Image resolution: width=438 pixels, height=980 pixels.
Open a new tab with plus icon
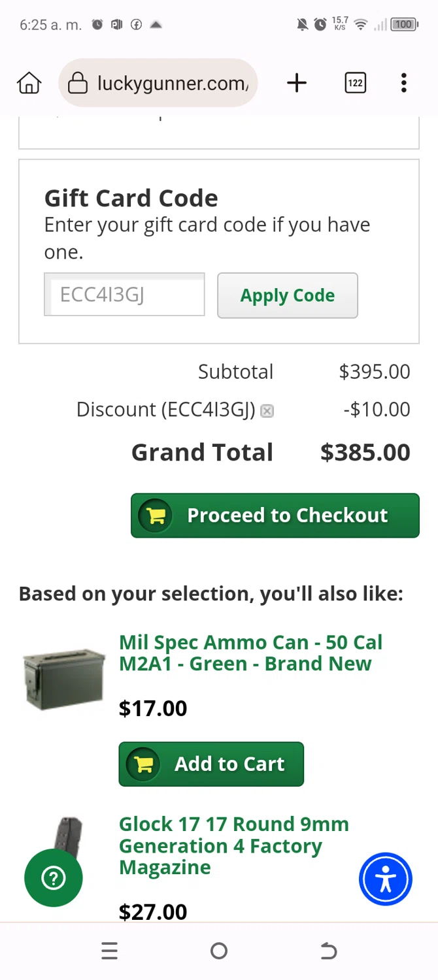(x=297, y=83)
